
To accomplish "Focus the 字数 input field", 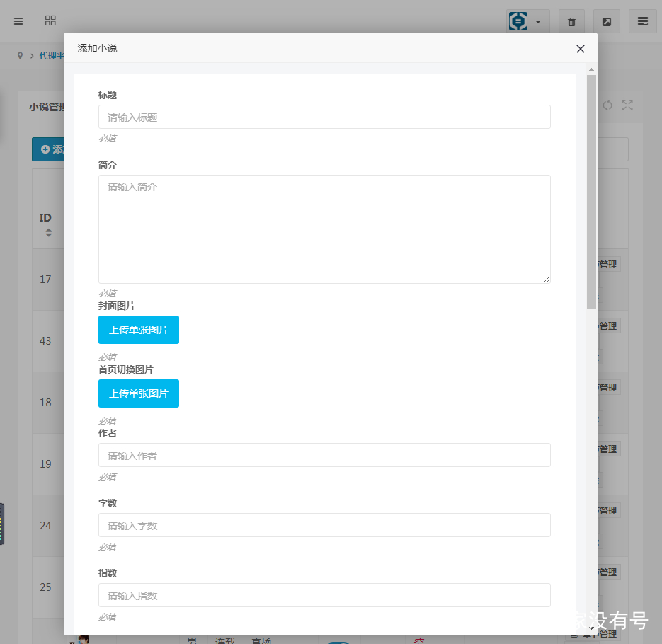I will click(324, 525).
